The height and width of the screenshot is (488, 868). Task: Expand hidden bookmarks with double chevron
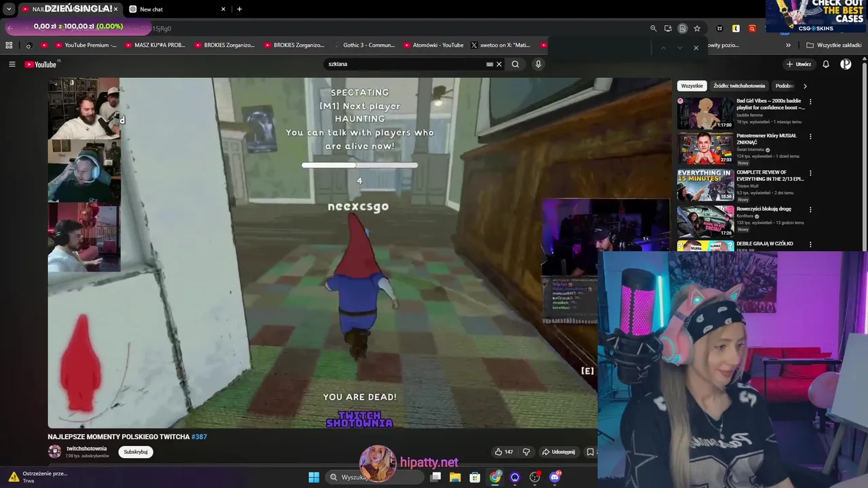(788, 45)
